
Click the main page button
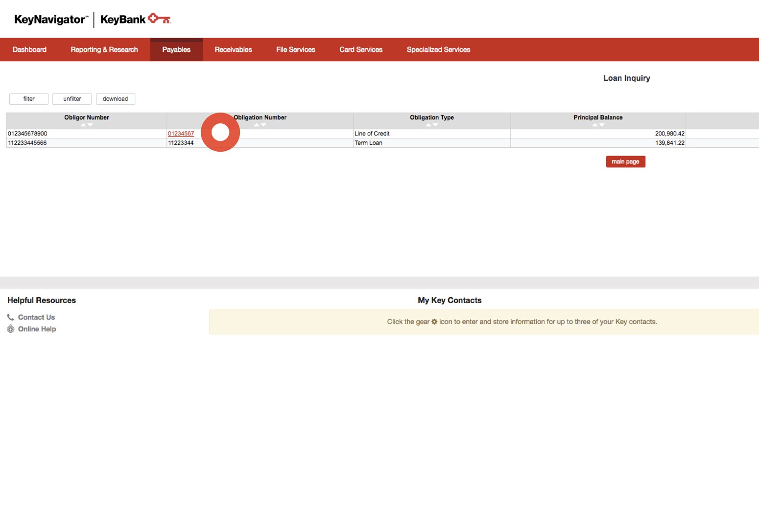coord(625,162)
